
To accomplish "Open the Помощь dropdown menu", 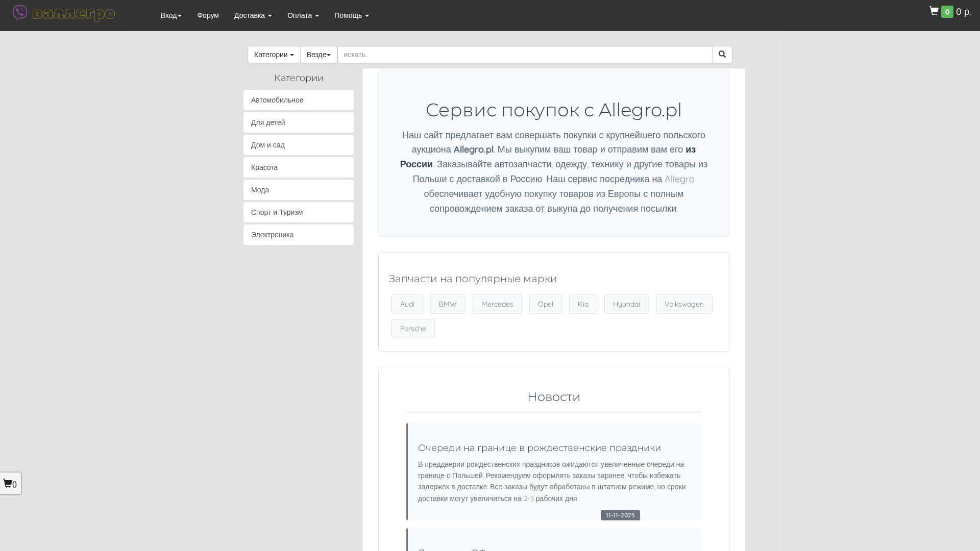I will coord(351,15).
